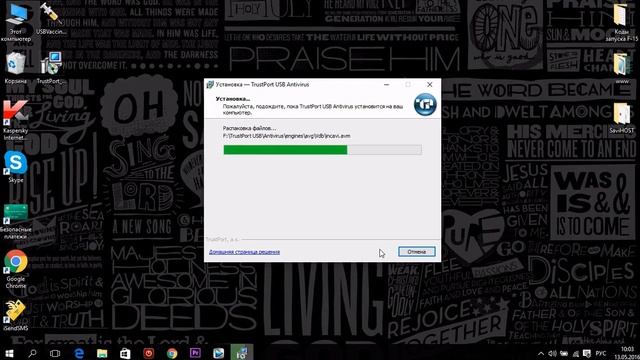This screenshot has width=640, height=360.
Task: Click the TrustPort logo in installer header
Action: (425, 104)
